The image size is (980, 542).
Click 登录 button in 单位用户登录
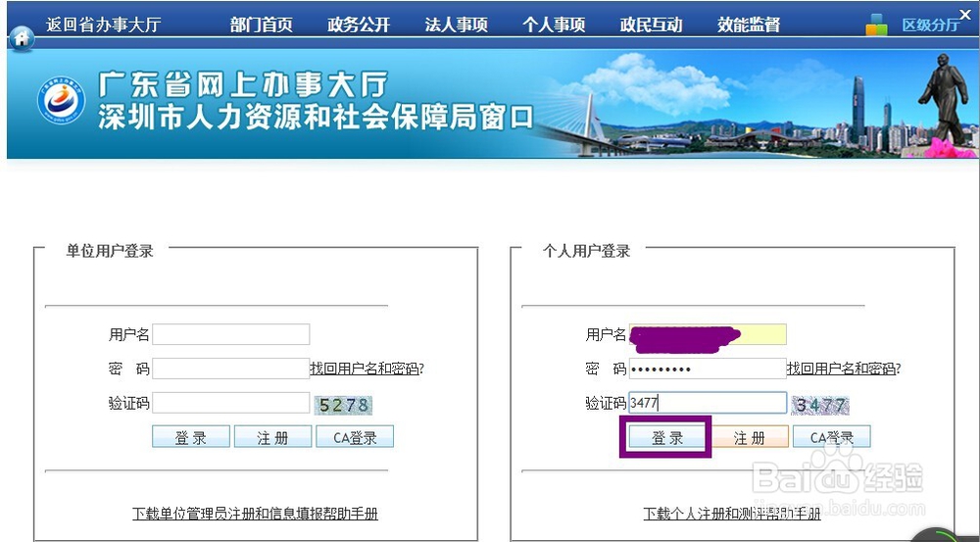click(191, 437)
